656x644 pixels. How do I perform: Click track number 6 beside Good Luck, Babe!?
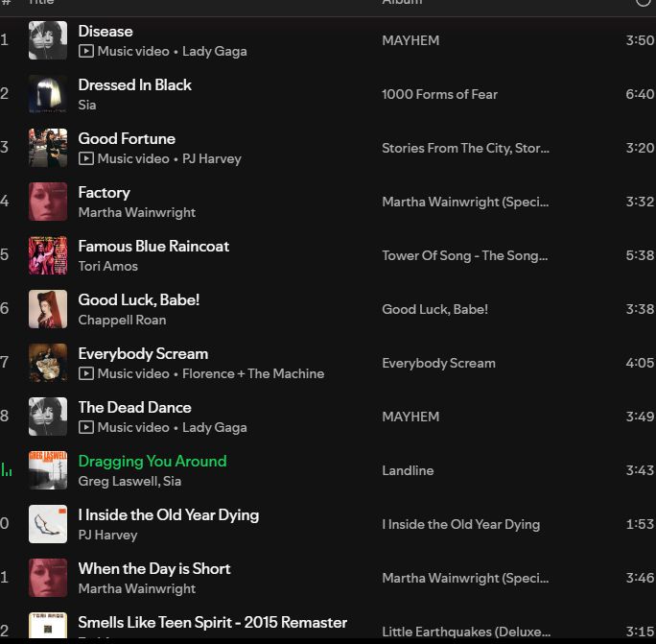click(x=4, y=309)
